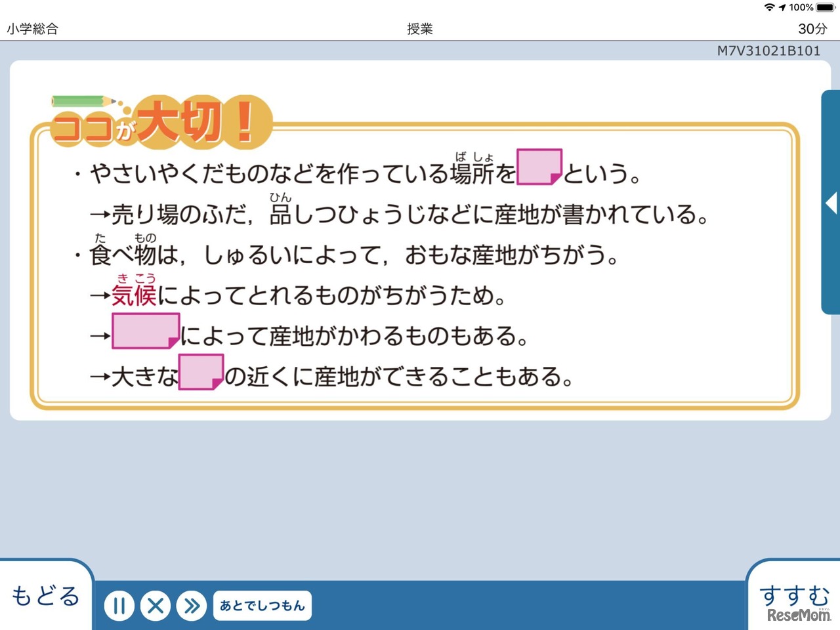Select the 授業 tab at the top

(421, 29)
